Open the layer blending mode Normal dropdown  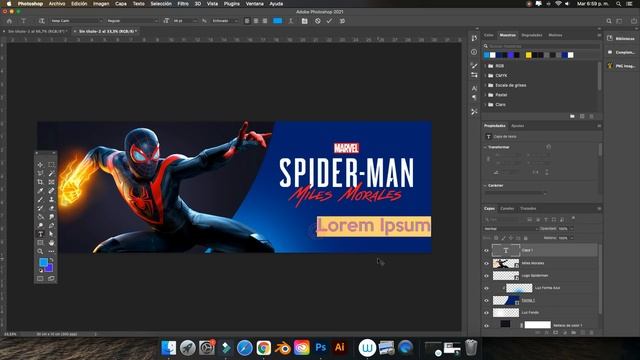coord(511,229)
